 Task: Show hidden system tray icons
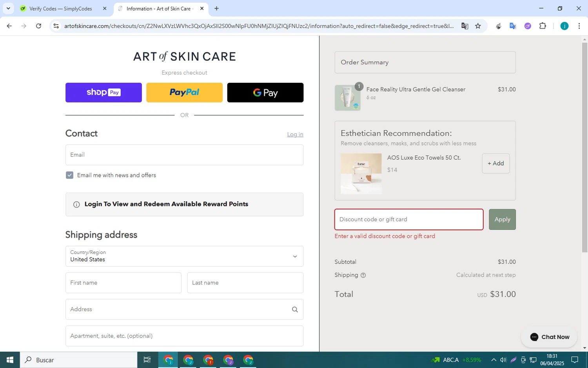pyautogui.click(x=494, y=360)
